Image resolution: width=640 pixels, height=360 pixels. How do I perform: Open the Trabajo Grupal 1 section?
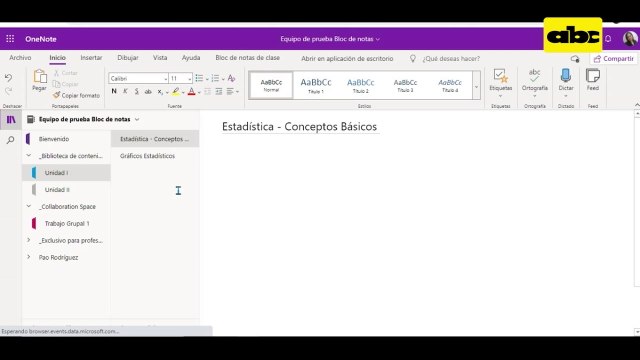pos(67,223)
